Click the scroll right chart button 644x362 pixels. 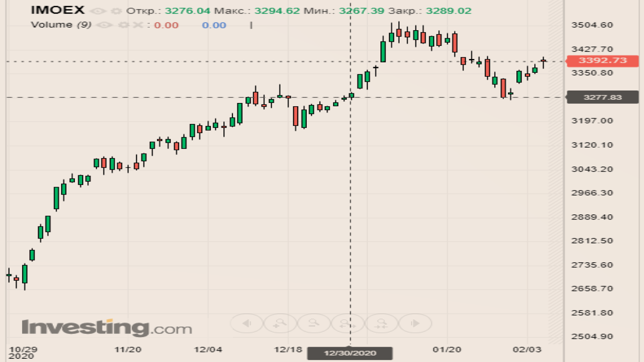pos(415,323)
